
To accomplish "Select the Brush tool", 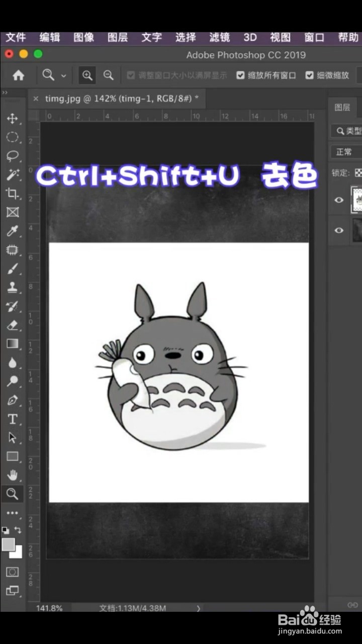I will 12,269.
